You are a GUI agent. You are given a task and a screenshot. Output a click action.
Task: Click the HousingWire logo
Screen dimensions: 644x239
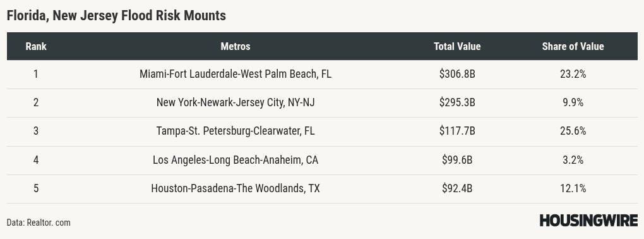point(588,220)
